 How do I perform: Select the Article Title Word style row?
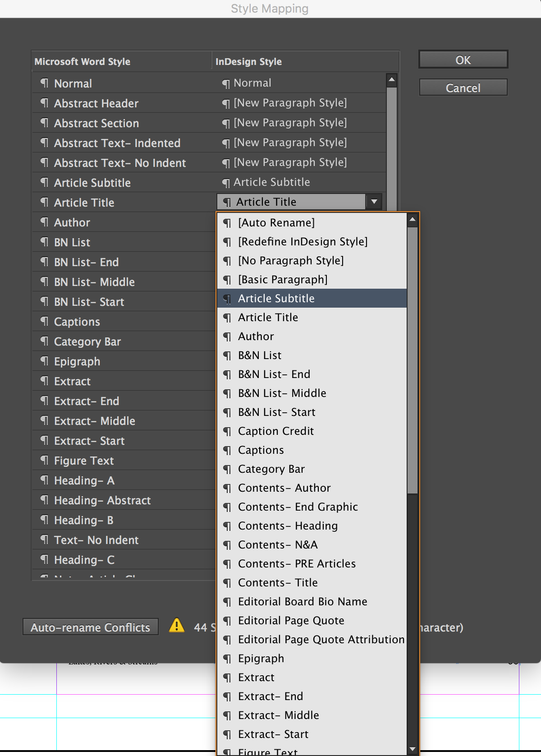[x=124, y=202]
